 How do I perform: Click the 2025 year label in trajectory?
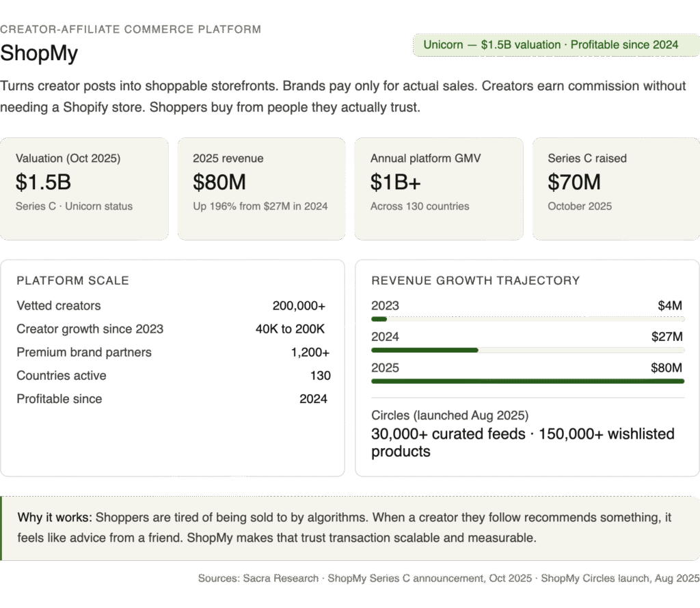point(386,368)
